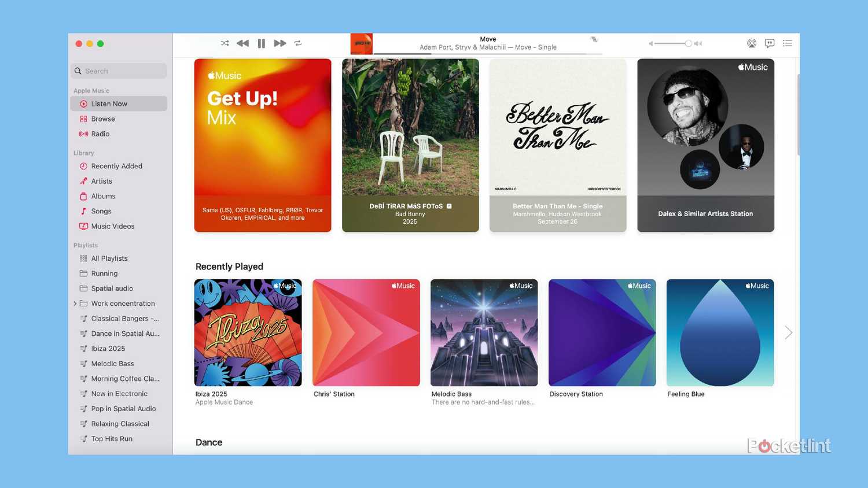Skip back to the previous track
The width and height of the screenshot is (868, 488).
pyautogui.click(x=242, y=43)
